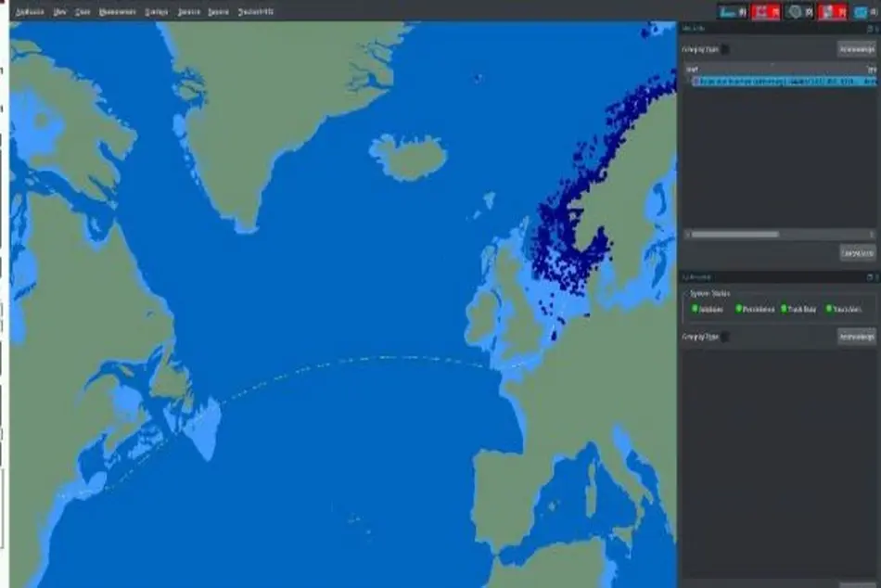Toggle the Group by Type checkbox in upper panel
The width and height of the screenshot is (881, 588).
pos(725,49)
